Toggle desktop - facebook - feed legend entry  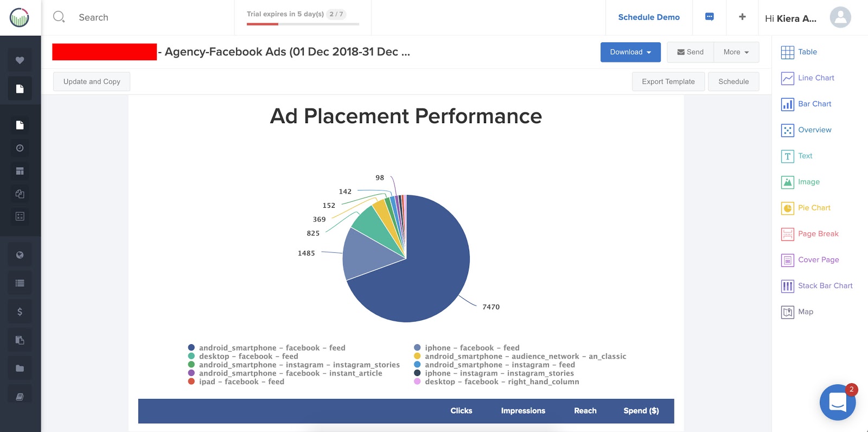tap(243, 357)
